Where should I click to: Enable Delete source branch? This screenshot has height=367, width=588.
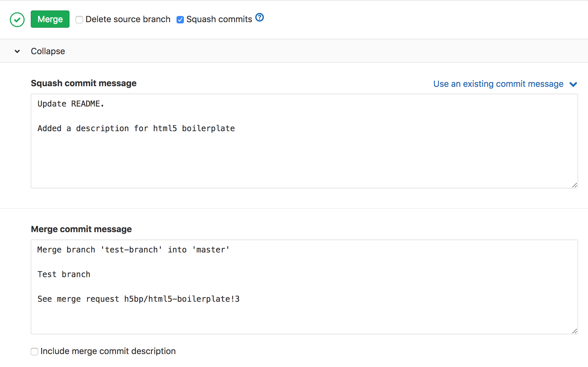tap(79, 19)
